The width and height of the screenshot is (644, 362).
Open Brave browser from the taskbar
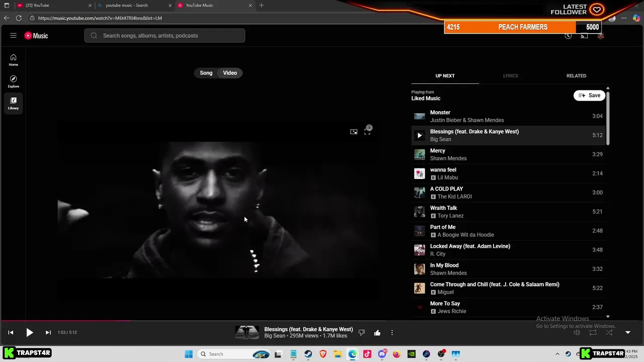[x=323, y=354]
